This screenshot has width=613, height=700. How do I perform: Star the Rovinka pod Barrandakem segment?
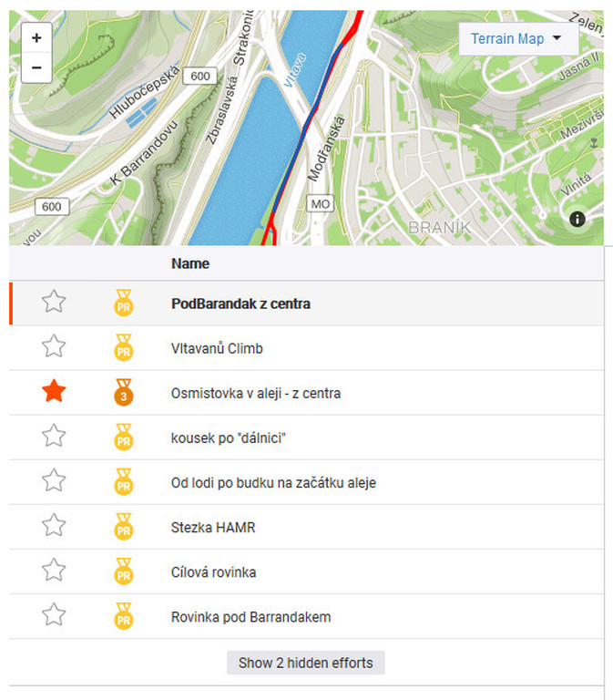tap(55, 616)
